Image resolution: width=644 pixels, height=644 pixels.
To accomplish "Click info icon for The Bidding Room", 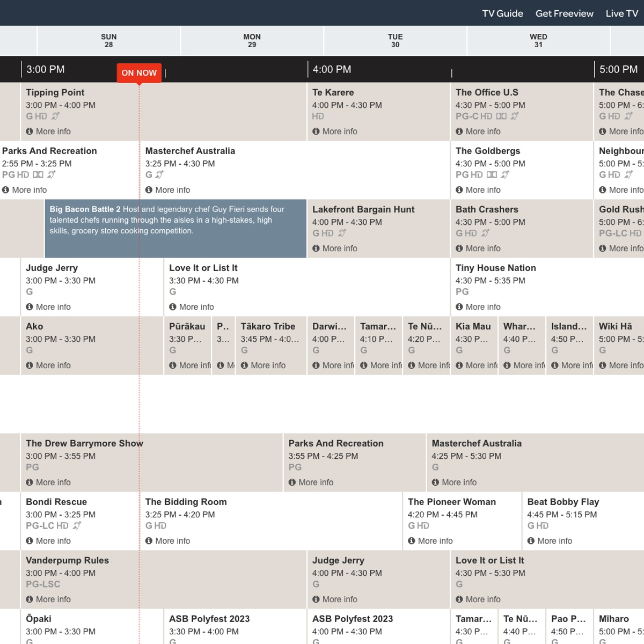I will (x=149, y=541).
